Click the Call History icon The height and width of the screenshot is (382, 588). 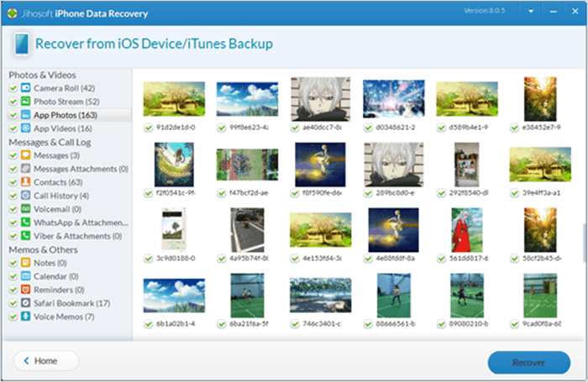(x=25, y=196)
